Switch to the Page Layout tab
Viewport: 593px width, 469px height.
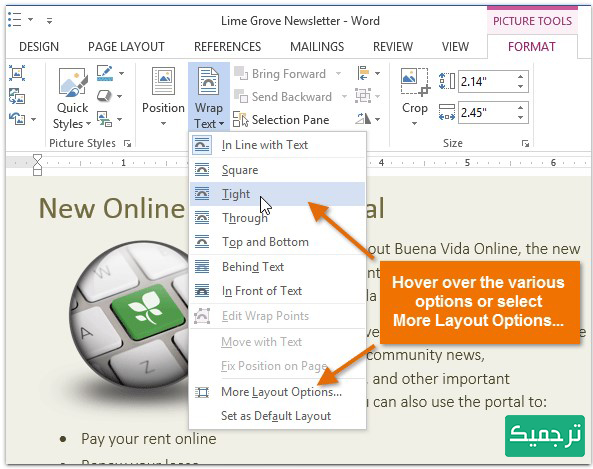click(126, 47)
